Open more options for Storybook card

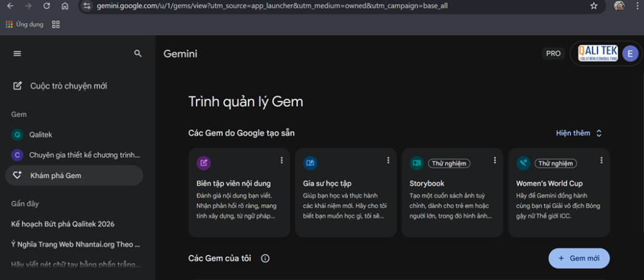[x=495, y=160]
